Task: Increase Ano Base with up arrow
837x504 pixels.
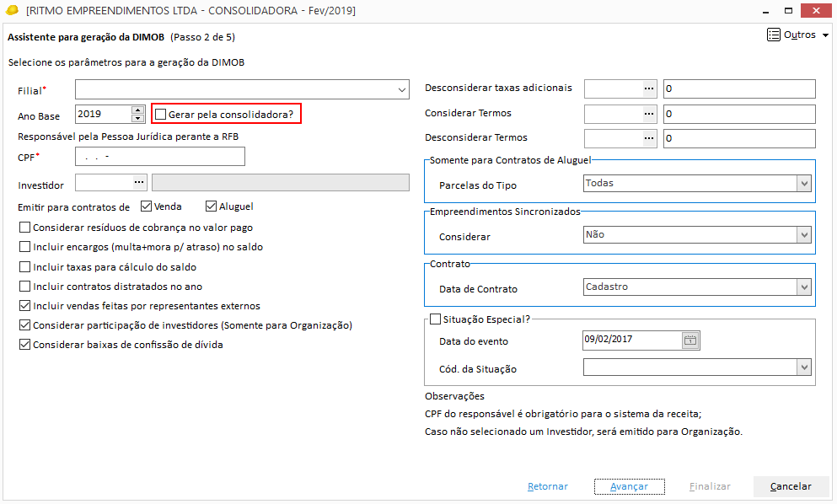Action: click(x=138, y=110)
